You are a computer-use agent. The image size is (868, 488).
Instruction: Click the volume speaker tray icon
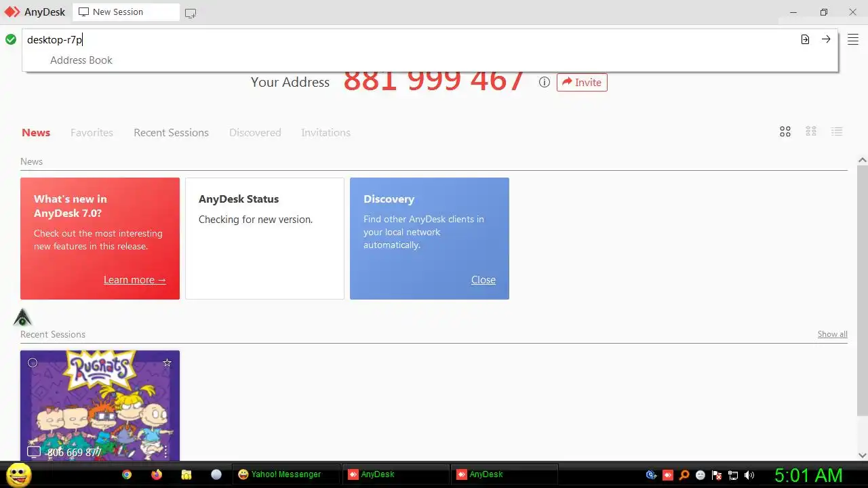coord(749,475)
